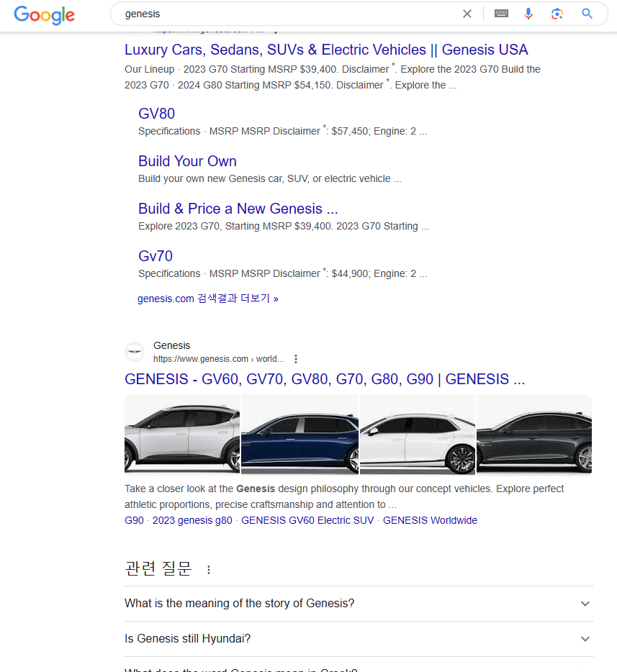Open options menu beside 관련 질문 heading
The image size is (617, 672).
(209, 568)
